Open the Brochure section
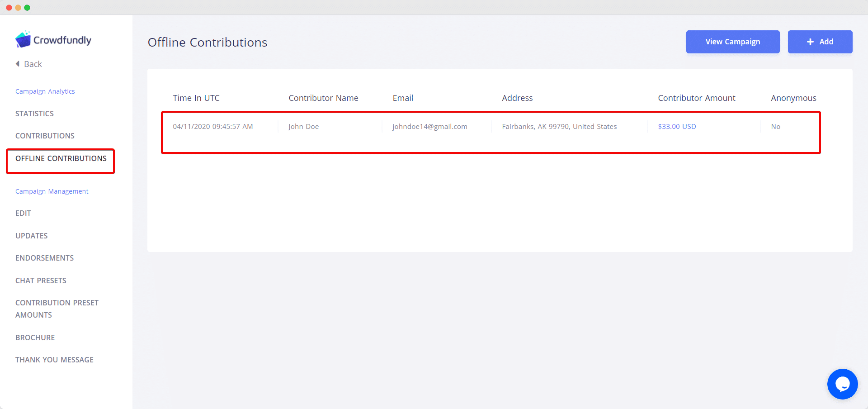The height and width of the screenshot is (409, 868). [35, 338]
